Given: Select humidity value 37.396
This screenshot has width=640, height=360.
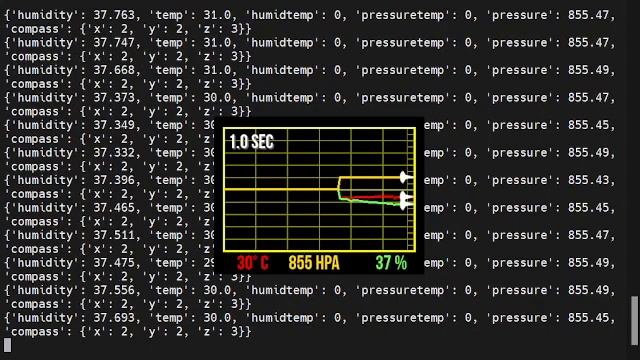Looking at the screenshot, I should (114, 180).
